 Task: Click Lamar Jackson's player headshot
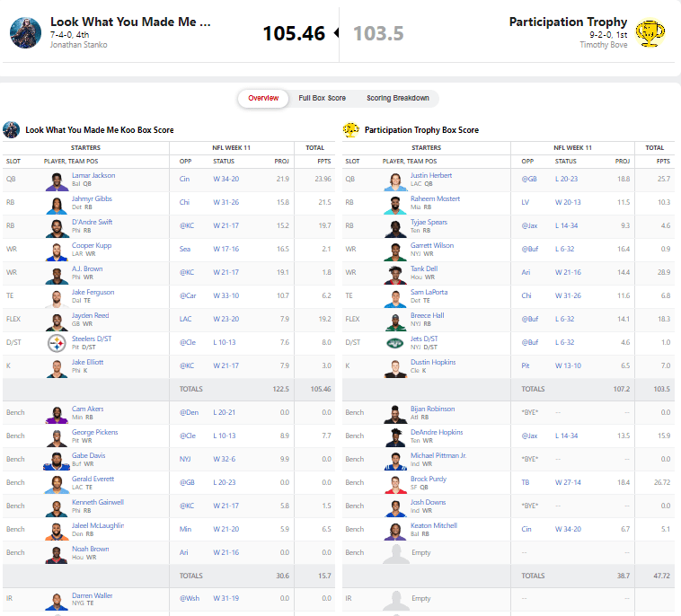[58, 180]
